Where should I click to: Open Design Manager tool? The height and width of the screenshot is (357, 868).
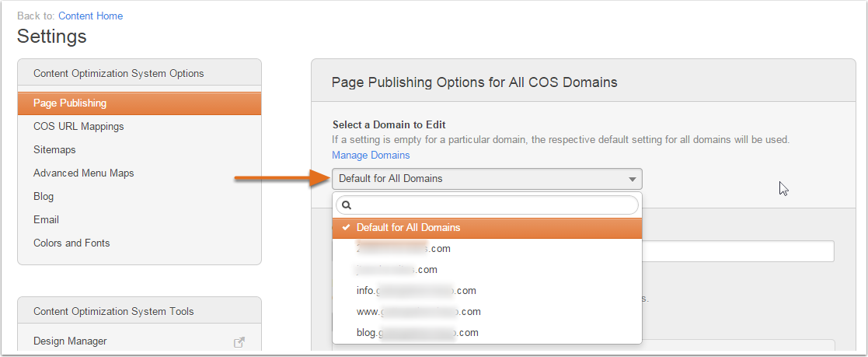[70, 341]
